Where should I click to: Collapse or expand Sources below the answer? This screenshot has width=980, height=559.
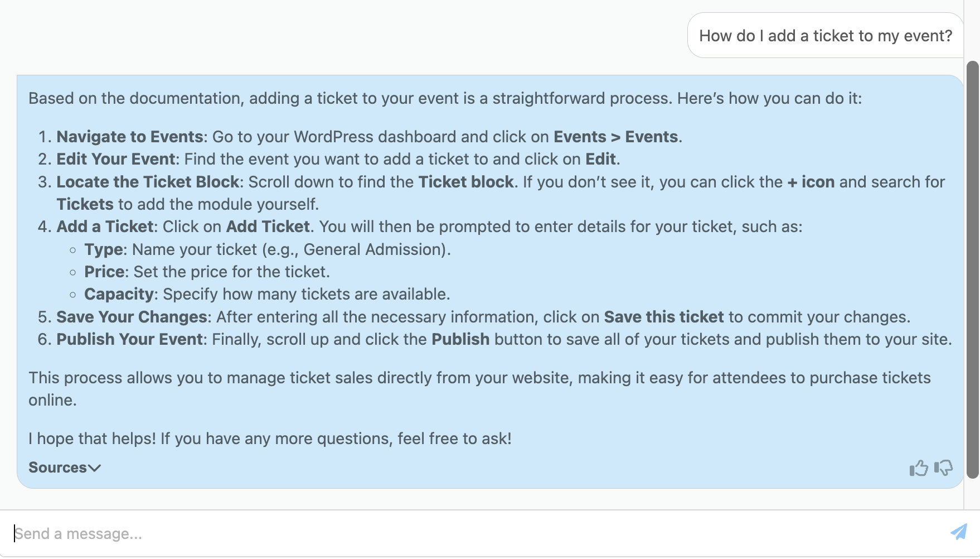coord(65,468)
